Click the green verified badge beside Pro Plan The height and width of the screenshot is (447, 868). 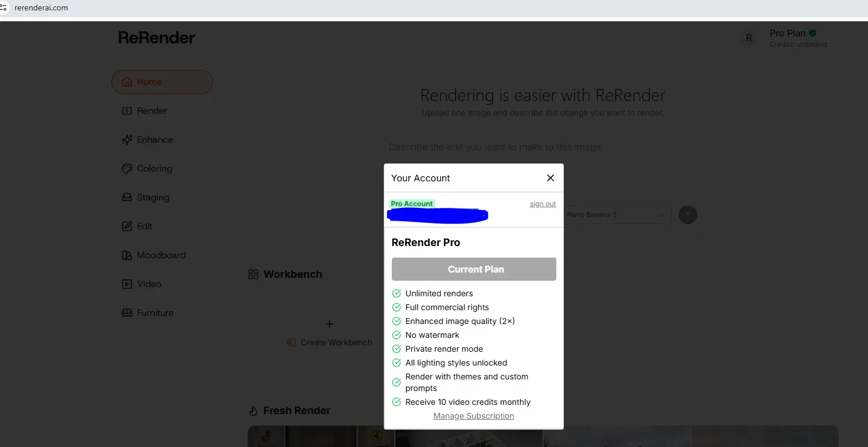pos(813,33)
